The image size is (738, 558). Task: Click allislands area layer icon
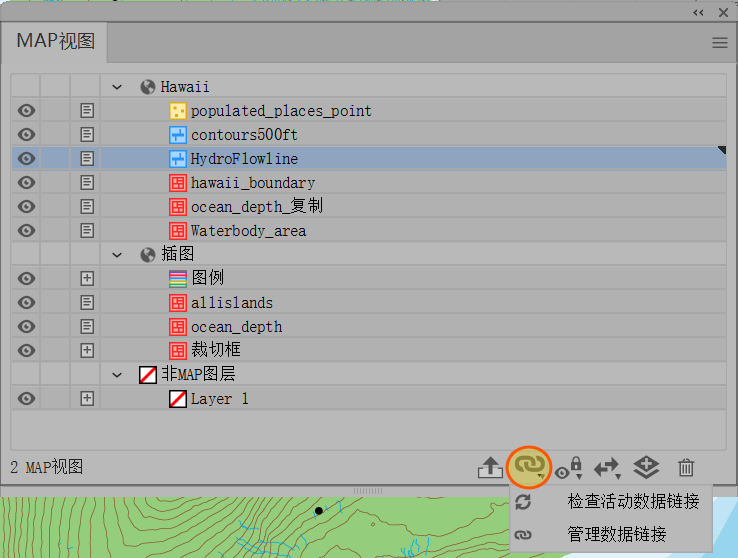tap(177, 303)
